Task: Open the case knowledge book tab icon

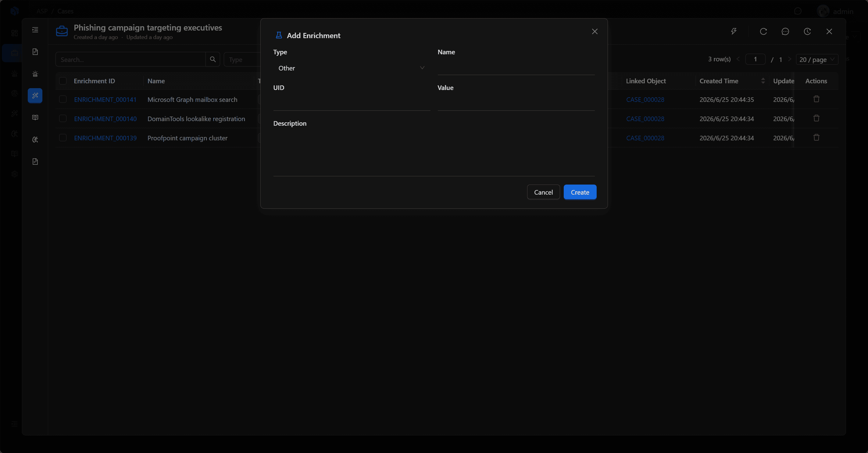Action: pos(35,118)
